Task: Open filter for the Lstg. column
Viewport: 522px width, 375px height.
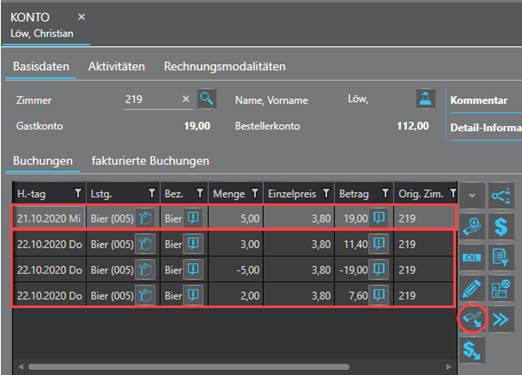Action: (x=152, y=193)
